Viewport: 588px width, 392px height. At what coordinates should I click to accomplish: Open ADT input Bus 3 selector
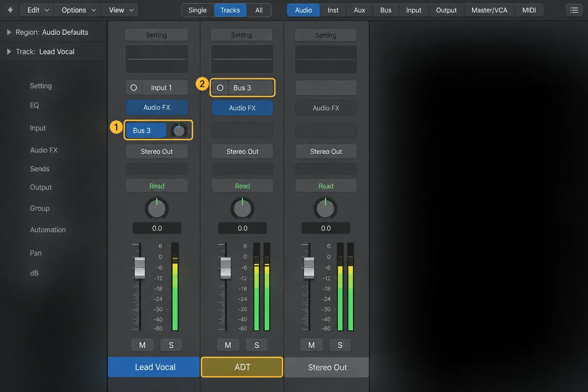click(x=251, y=88)
